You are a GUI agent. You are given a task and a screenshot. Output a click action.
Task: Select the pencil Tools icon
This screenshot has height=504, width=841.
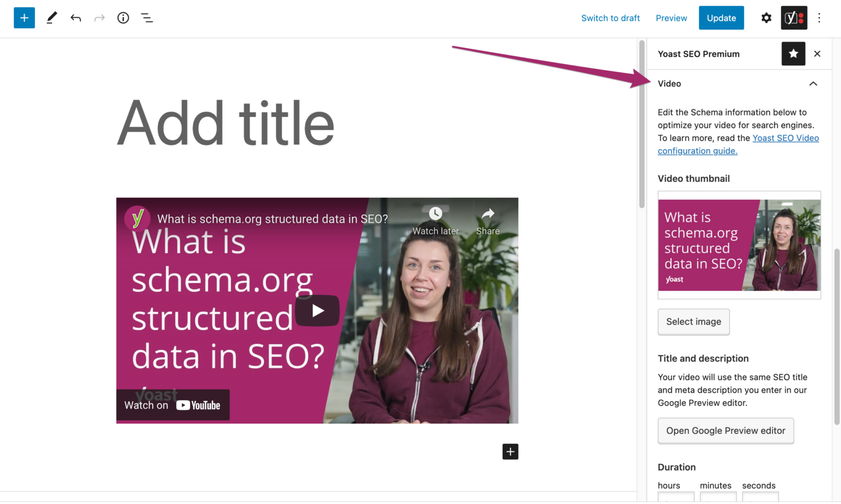point(51,18)
